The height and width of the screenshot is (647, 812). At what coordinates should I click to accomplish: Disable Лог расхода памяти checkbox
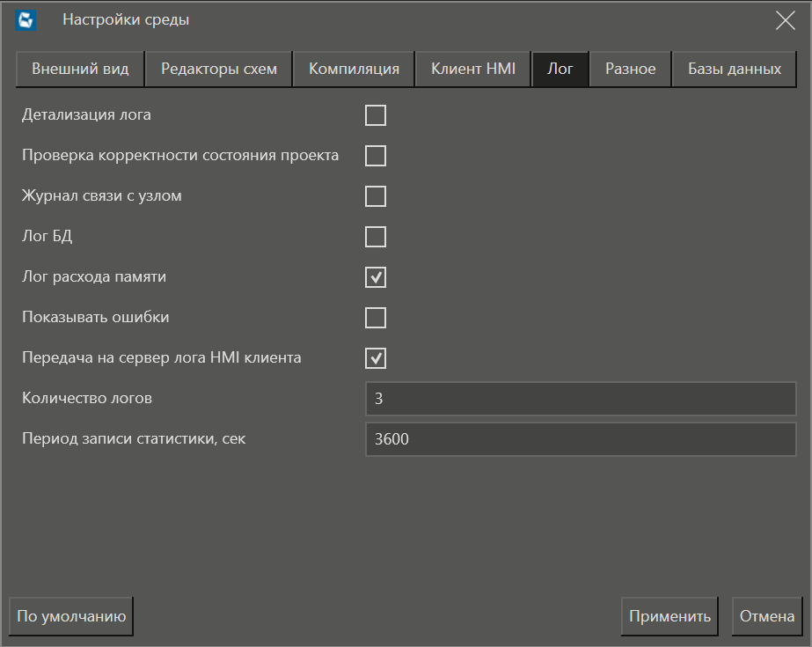(x=376, y=277)
